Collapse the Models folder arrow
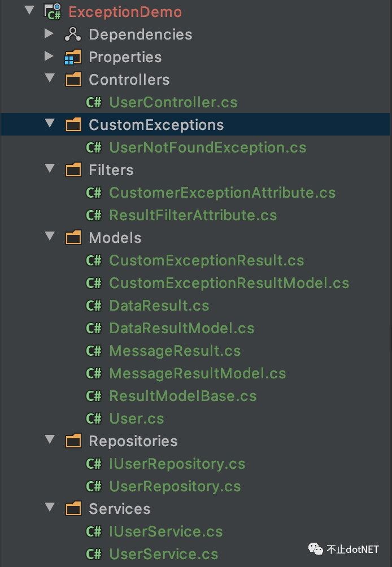 [x=50, y=237]
